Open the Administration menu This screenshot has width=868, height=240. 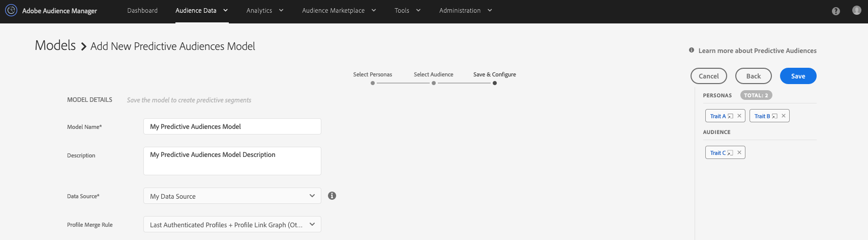(460, 10)
